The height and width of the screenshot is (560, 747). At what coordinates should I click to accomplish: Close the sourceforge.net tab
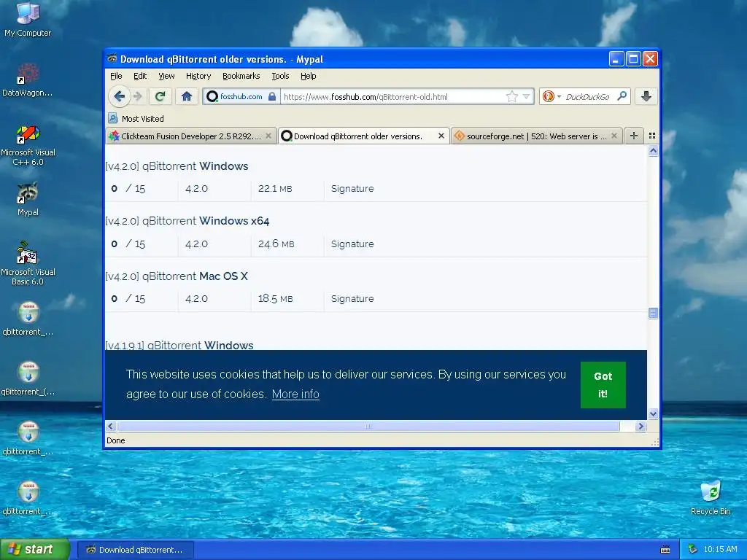(614, 136)
